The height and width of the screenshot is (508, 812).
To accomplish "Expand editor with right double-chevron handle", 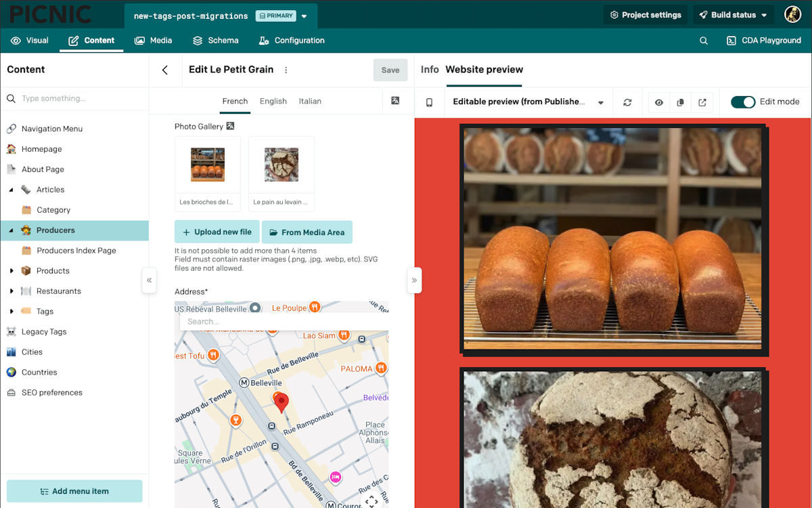I will point(414,280).
